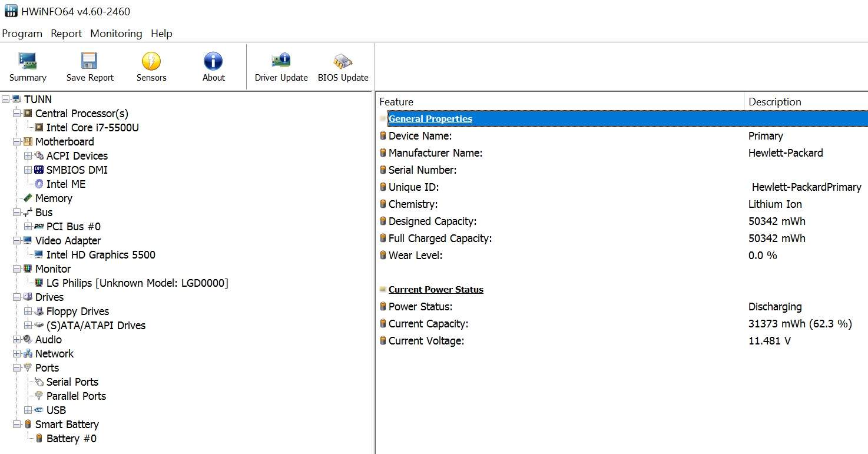Expand the ACPI Devices node
This screenshot has width=868, height=454.
(x=28, y=155)
